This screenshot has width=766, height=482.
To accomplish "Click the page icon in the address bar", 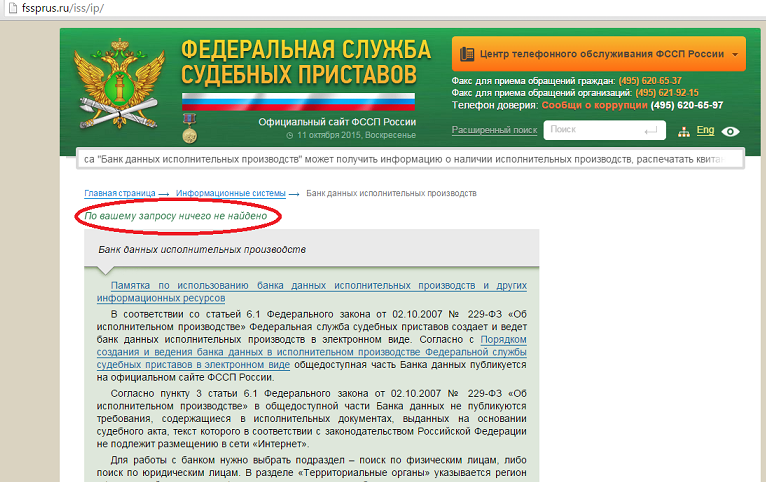I will 13,8.
